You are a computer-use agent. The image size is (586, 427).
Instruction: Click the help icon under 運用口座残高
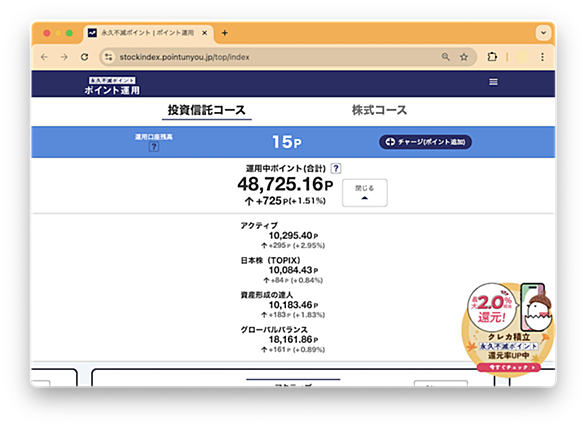(x=154, y=147)
